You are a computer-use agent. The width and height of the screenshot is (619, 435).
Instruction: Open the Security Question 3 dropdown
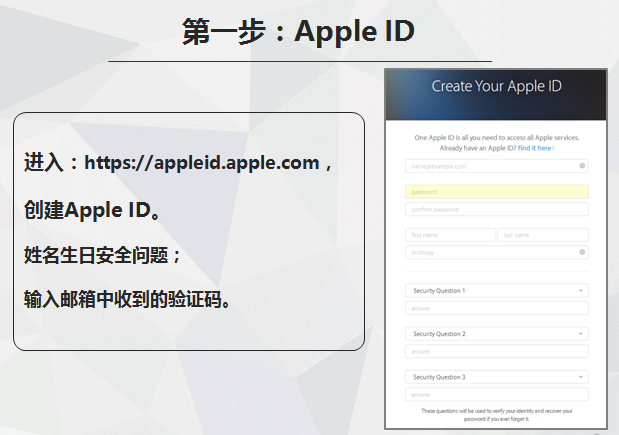coord(497,377)
